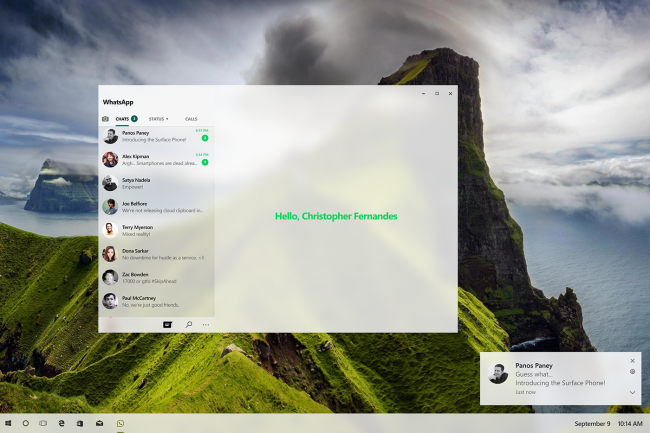Open Dona Sarkar's profile picture
This screenshot has width=650, height=433.
[x=110, y=254]
